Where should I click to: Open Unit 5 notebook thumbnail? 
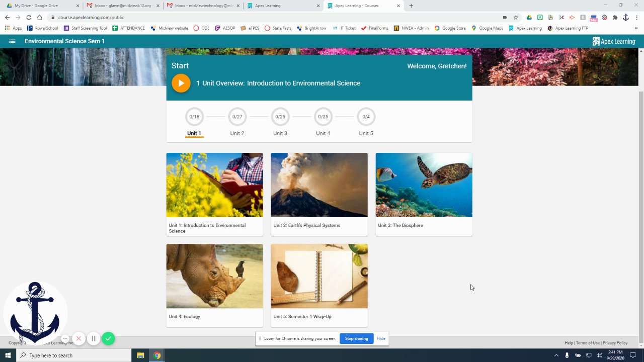click(319, 276)
